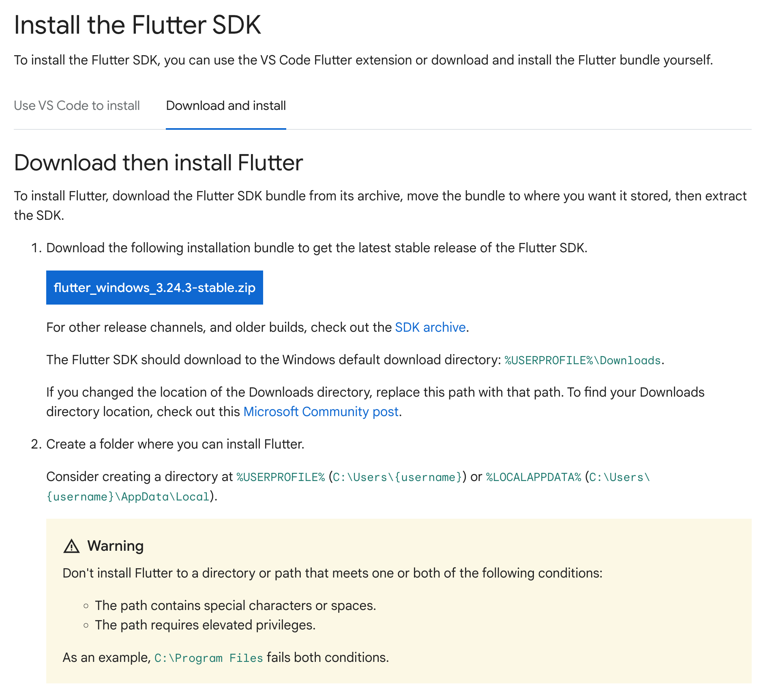Click the C:\Users\{username} code path
Image resolution: width=776 pixels, height=700 pixels.
(397, 477)
